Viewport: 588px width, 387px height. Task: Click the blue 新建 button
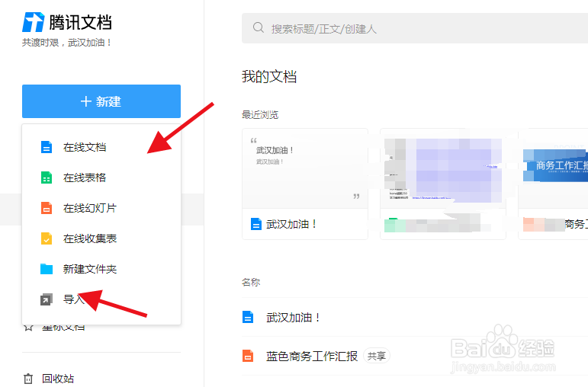(x=101, y=101)
